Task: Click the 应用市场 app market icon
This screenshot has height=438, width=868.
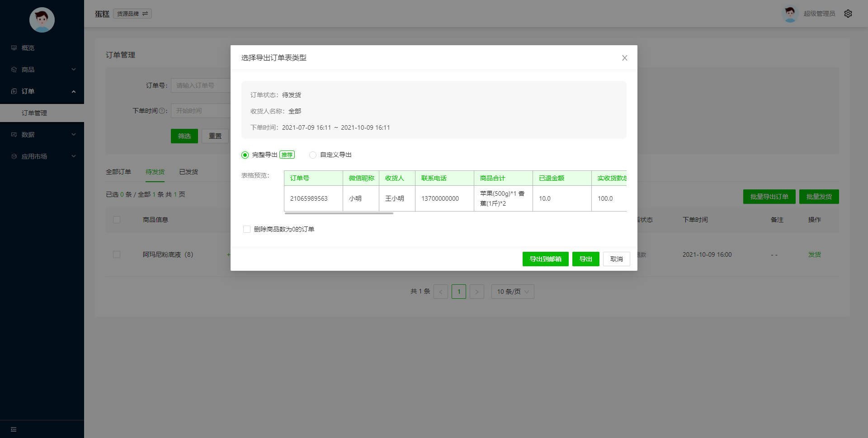Action: point(14,156)
